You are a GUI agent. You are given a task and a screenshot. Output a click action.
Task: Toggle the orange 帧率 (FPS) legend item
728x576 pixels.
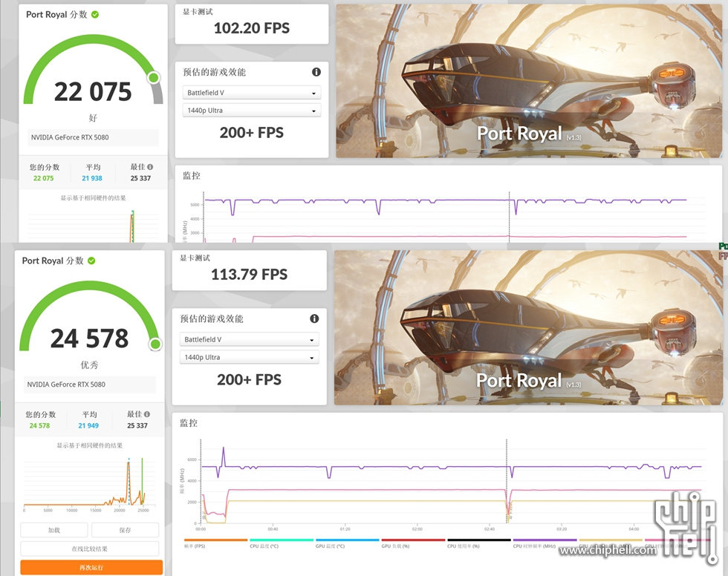coord(215,543)
